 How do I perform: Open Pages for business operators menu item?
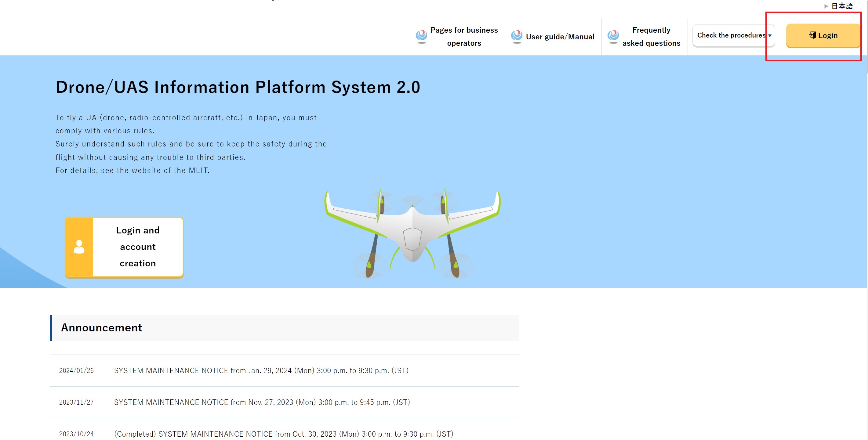tap(464, 36)
